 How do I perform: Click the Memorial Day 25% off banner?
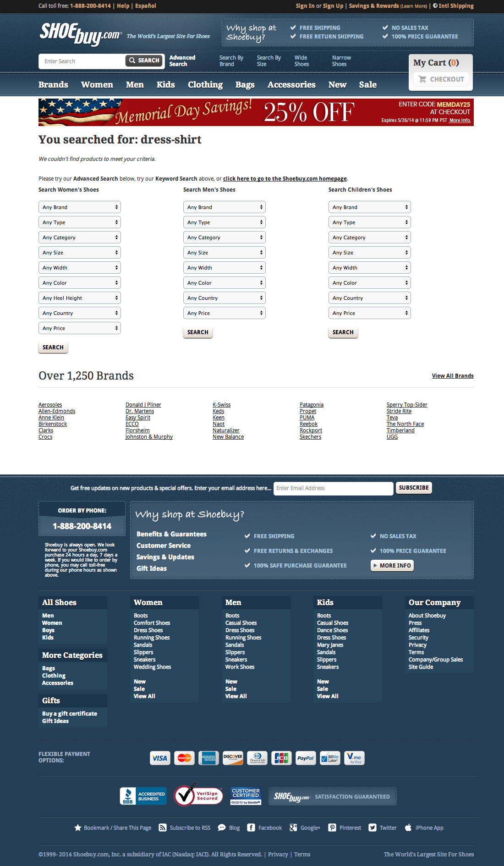pos(256,112)
